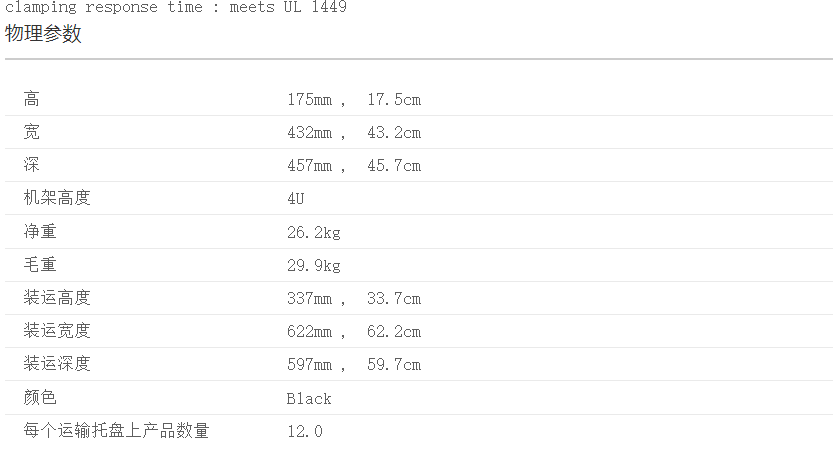Select the 12.0 pallet quantity value
This screenshot has width=836, height=449.
(305, 431)
